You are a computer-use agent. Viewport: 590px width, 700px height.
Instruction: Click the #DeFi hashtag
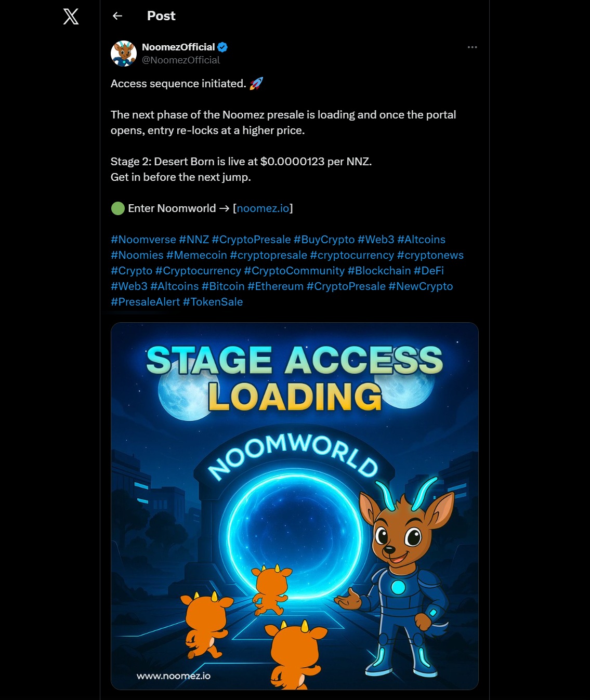point(428,271)
